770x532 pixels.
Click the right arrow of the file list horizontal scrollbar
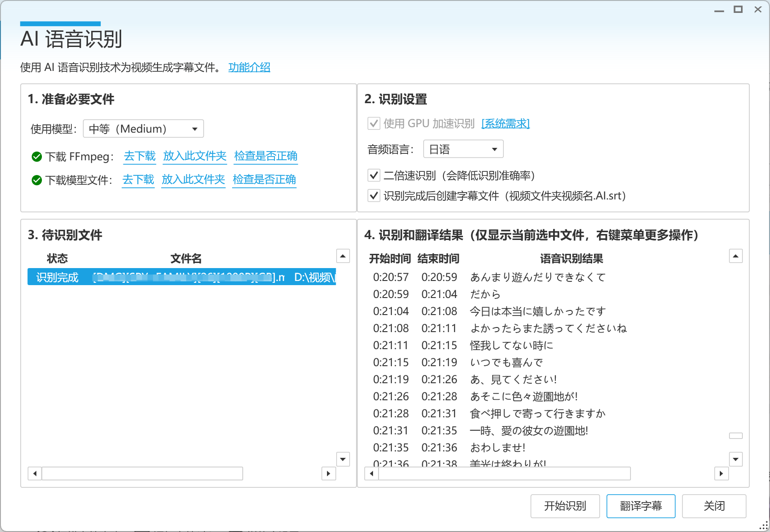(x=328, y=474)
